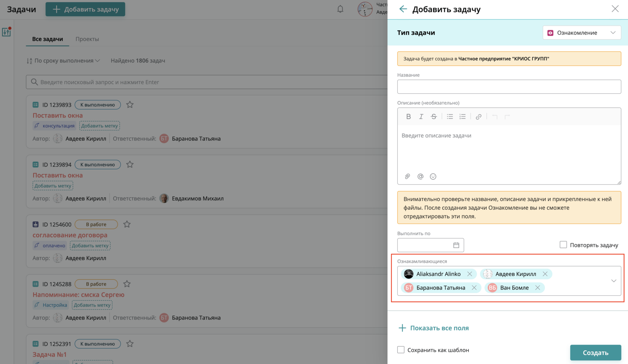Click task type icon of ID 1254600

[x=36, y=224]
